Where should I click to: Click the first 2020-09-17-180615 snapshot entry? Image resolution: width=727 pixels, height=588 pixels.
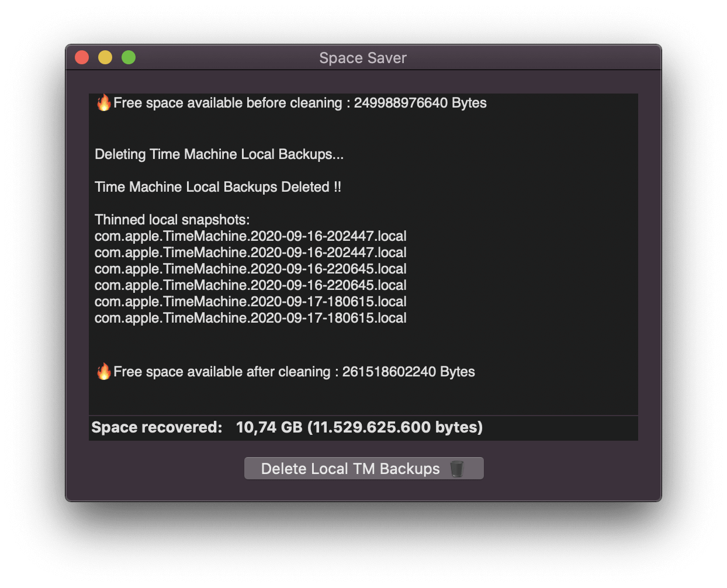tap(250, 302)
